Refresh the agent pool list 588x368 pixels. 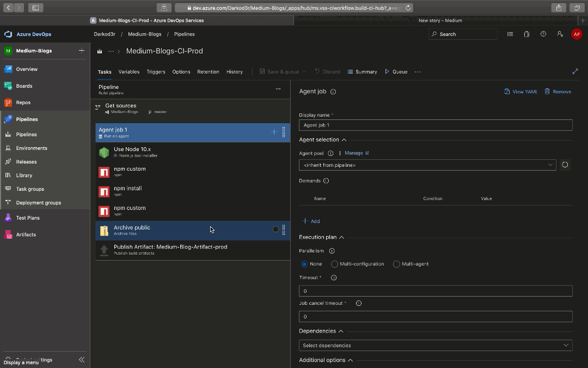(x=565, y=165)
